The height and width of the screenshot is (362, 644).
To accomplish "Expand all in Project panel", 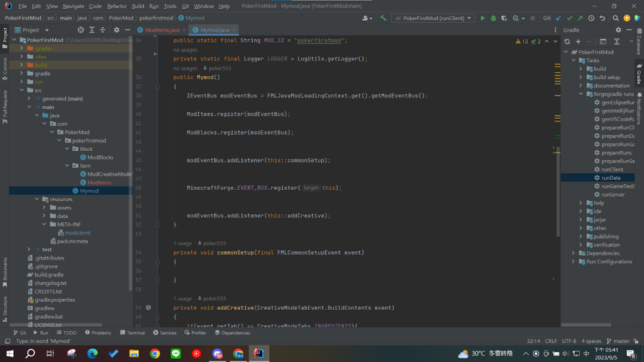I will pos(92,30).
